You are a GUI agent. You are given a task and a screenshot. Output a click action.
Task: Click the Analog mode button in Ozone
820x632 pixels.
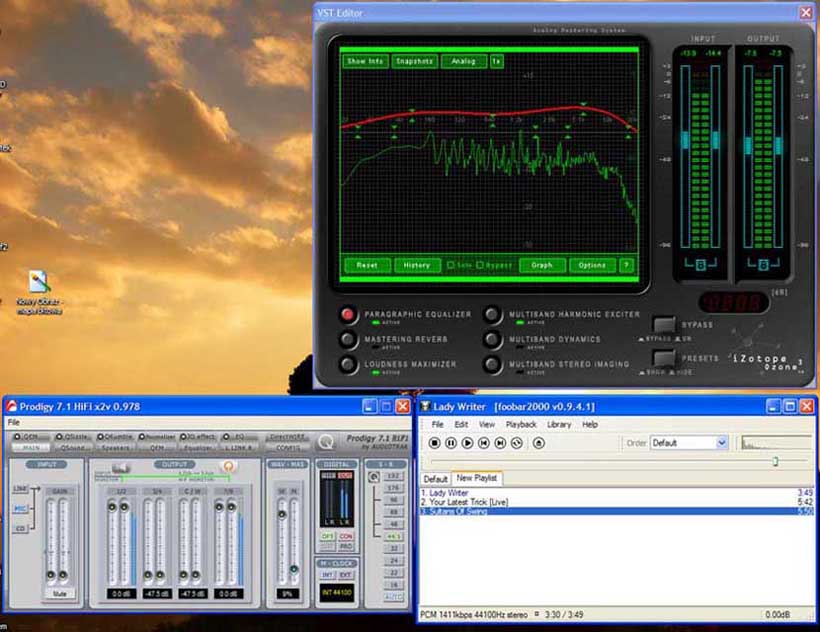tap(464, 61)
